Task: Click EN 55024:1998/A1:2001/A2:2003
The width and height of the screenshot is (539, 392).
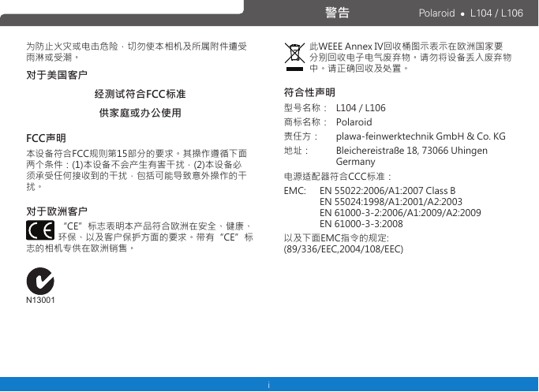Action: coord(391,202)
